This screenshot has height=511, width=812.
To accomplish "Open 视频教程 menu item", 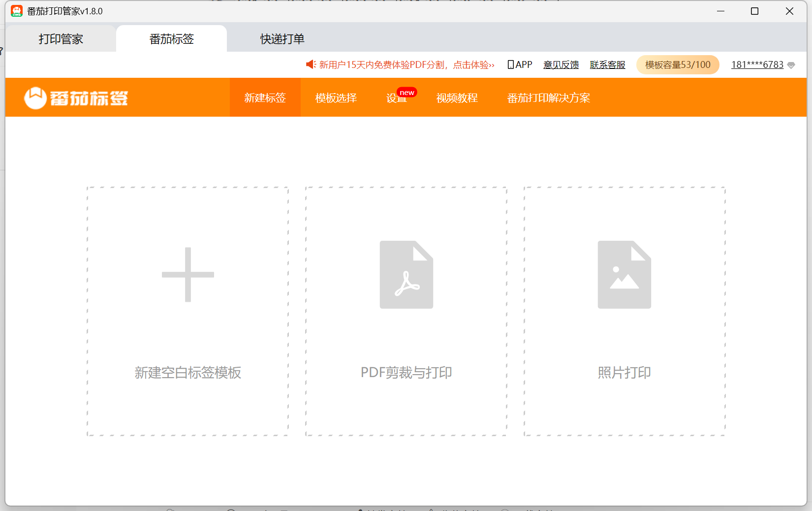I will (457, 97).
